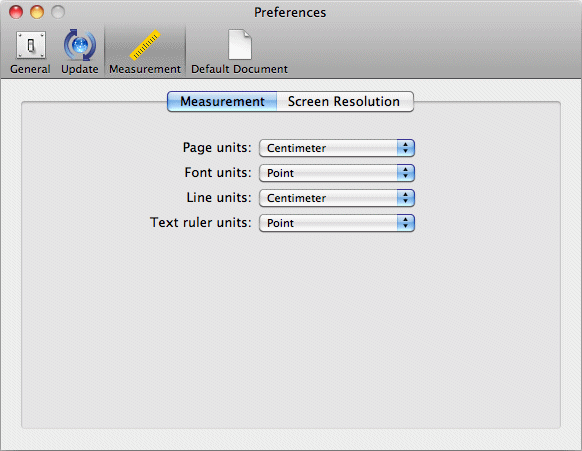Click the Update label in the toolbar
This screenshot has width=582, height=451.
pyautogui.click(x=80, y=69)
